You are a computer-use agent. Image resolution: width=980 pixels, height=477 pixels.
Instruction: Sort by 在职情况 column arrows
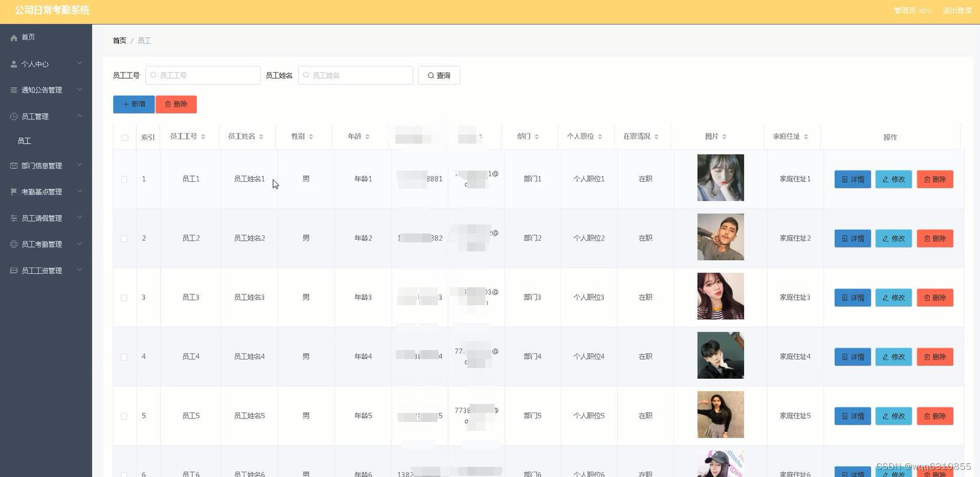(x=657, y=137)
